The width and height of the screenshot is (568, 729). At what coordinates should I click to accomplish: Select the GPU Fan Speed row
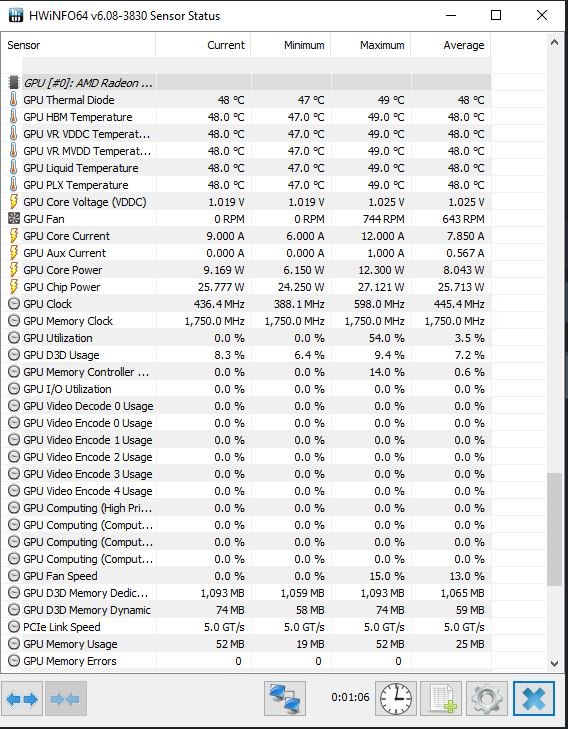click(246, 576)
